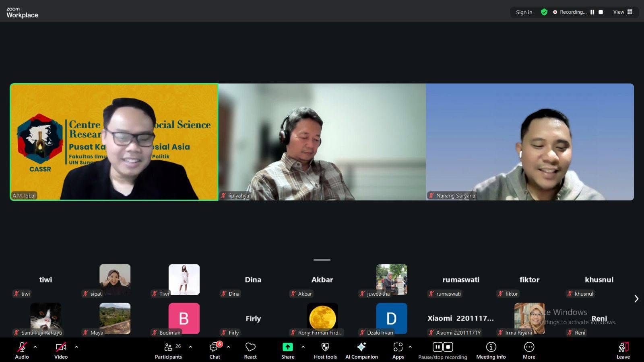The width and height of the screenshot is (644, 362).
Task: Open the View layout menu
Action: pos(623,12)
